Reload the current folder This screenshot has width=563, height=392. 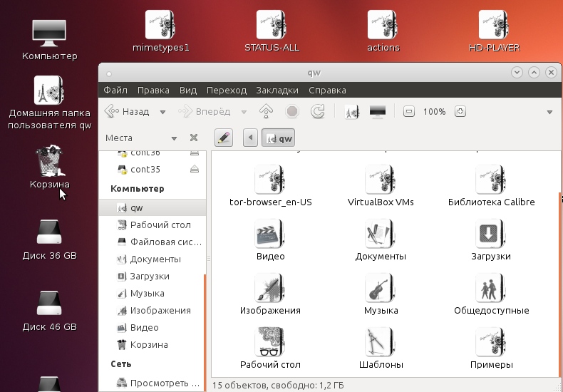click(318, 111)
